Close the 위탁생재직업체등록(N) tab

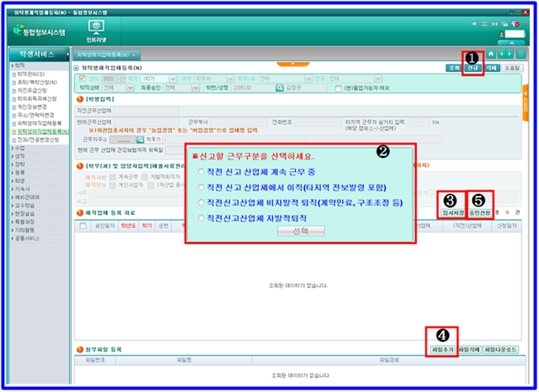(x=134, y=55)
